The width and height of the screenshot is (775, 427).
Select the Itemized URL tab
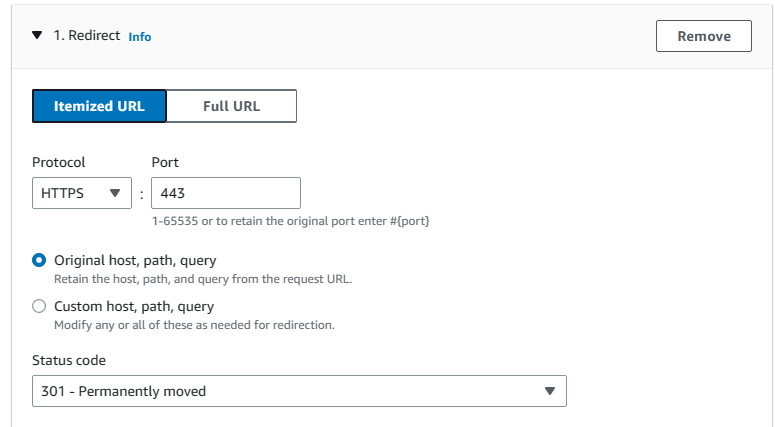(99, 106)
